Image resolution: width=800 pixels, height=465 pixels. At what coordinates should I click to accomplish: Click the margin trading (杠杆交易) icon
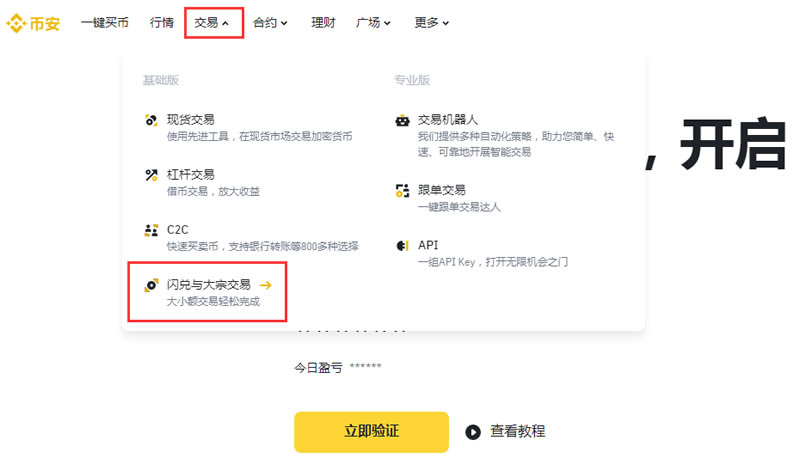(151, 175)
